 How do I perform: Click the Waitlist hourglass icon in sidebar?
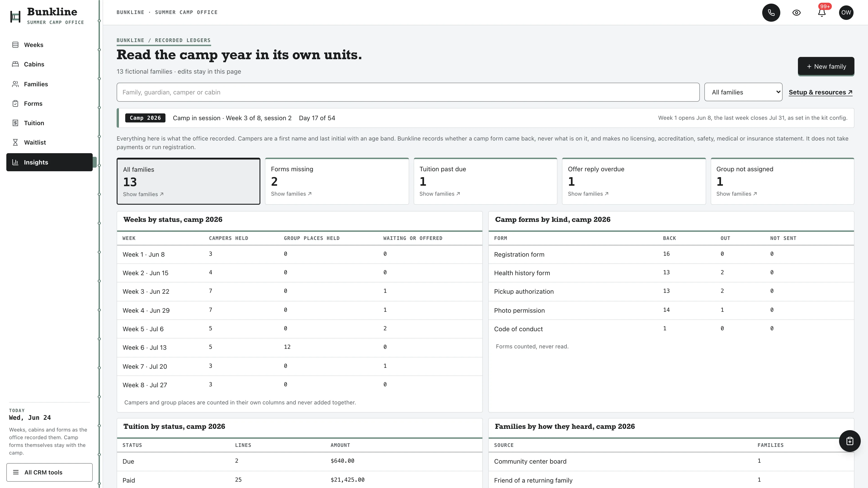(16, 143)
